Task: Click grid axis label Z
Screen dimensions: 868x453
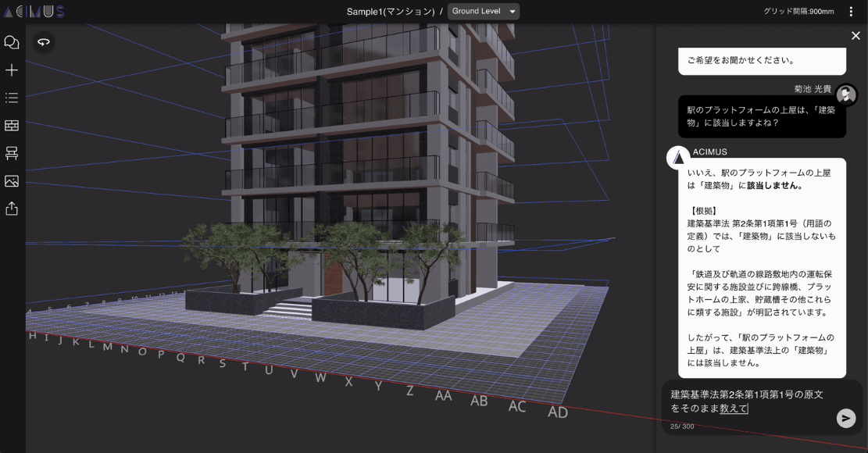Action: pos(410,391)
